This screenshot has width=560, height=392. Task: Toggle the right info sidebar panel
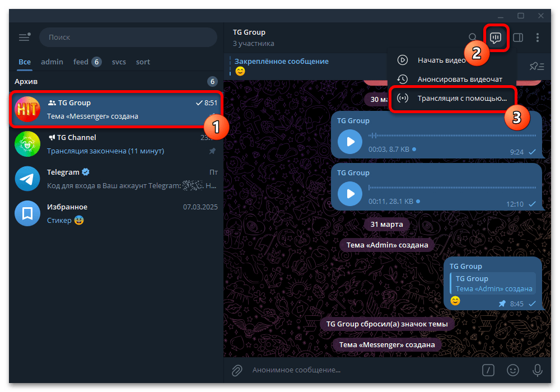point(518,38)
